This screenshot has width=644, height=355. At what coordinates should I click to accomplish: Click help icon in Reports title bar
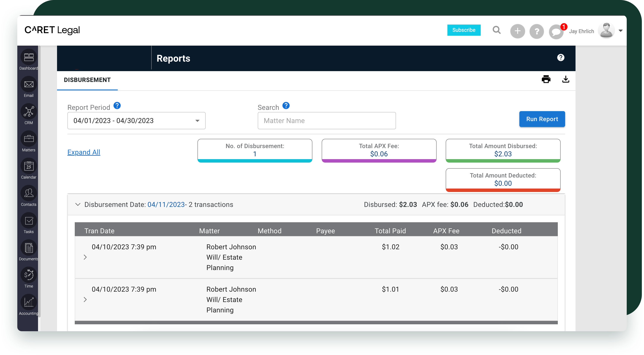[561, 58]
